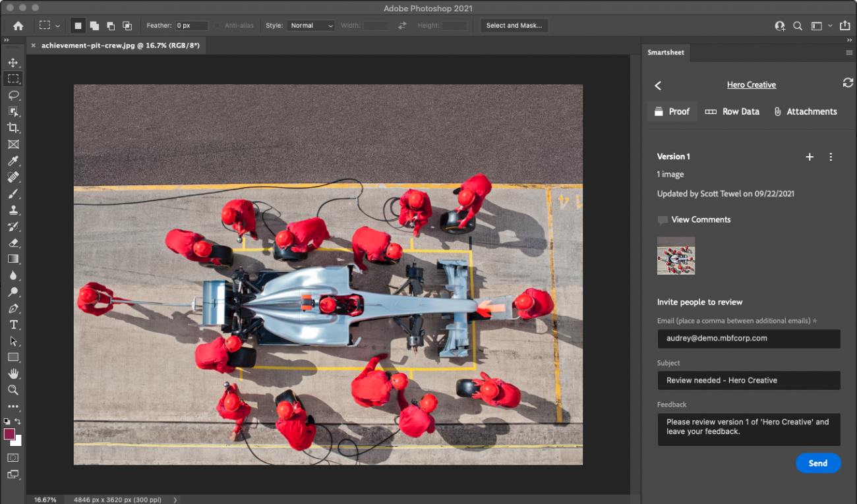Enable Add to selection mode
This screenshot has height=504, width=857.
point(94,26)
